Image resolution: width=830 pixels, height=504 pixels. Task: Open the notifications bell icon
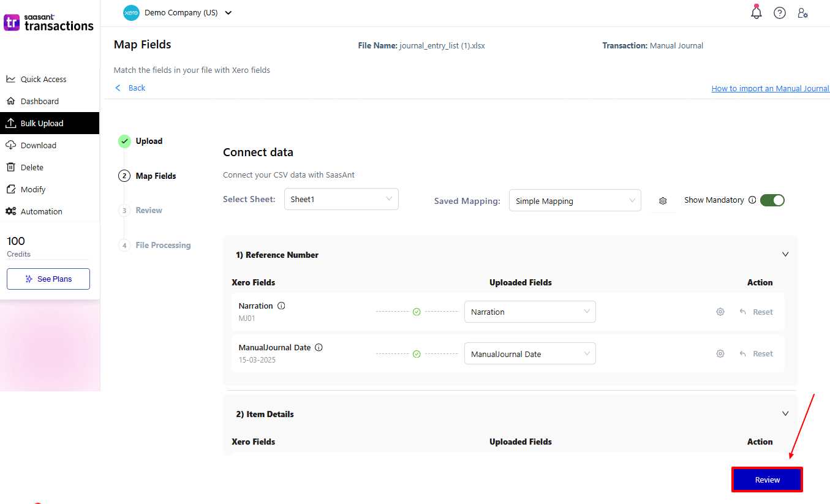point(756,12)
